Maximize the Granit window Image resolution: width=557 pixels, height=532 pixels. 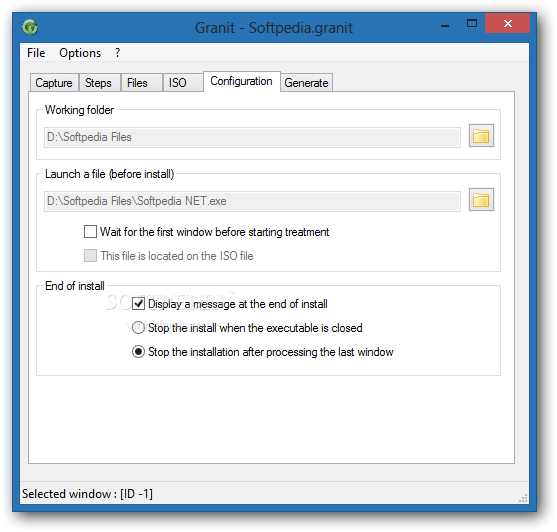[472, 23]
